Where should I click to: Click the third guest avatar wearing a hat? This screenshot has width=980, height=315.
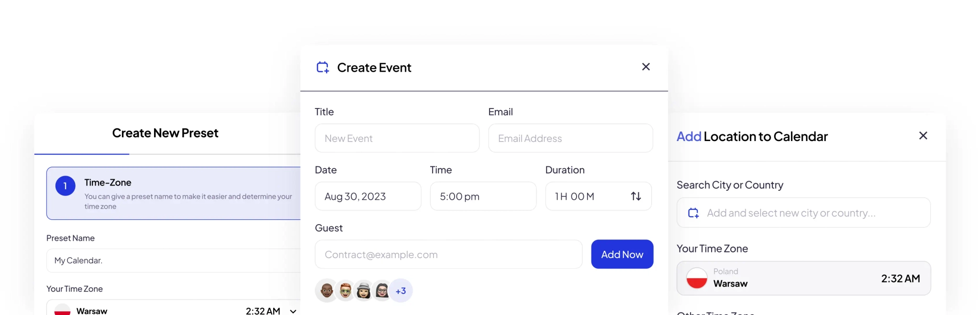pyautogui.click(x=364, y=290)
